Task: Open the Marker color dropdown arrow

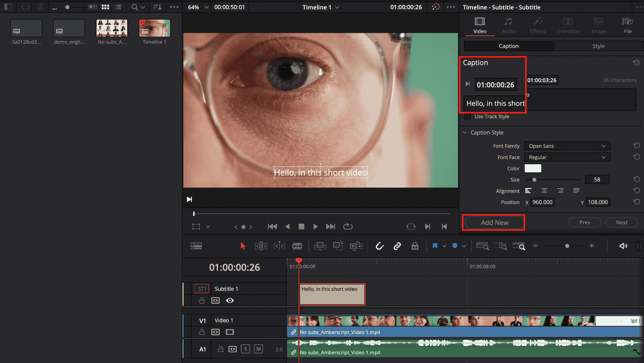Action: (x=464, y=246)
